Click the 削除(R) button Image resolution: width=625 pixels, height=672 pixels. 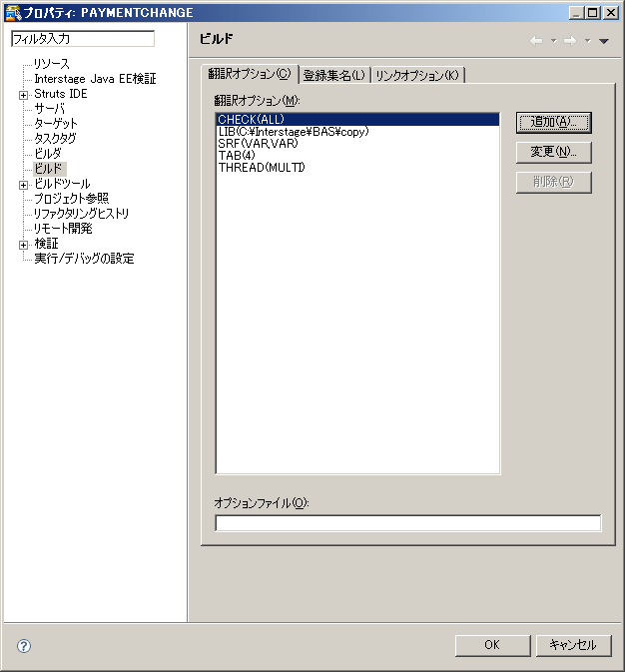pyautogui.click(x=553, y=182)
